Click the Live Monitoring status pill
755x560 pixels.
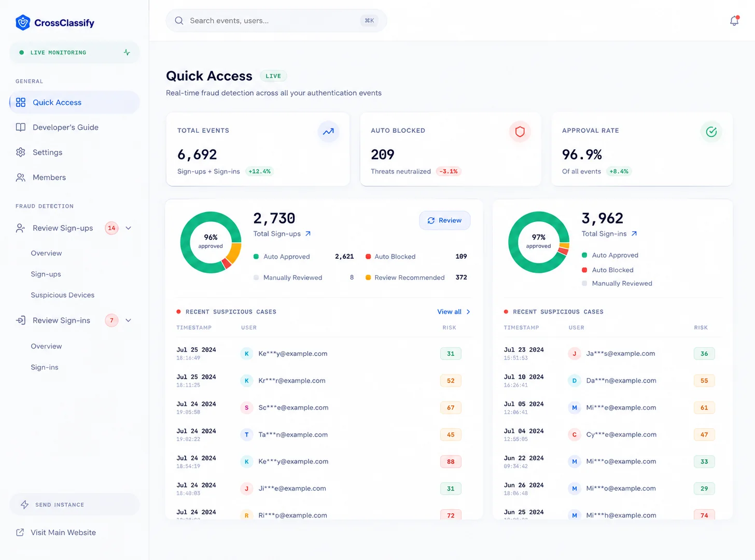point(75,52)
